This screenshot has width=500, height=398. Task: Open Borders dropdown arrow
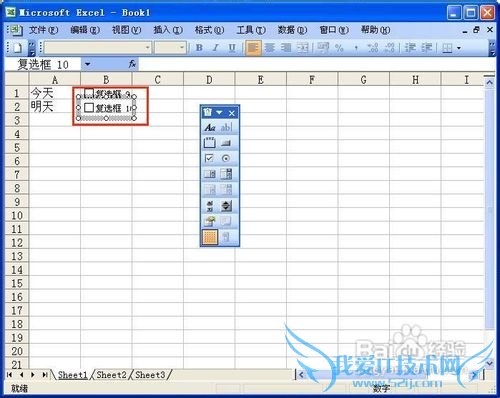[459, 48]
